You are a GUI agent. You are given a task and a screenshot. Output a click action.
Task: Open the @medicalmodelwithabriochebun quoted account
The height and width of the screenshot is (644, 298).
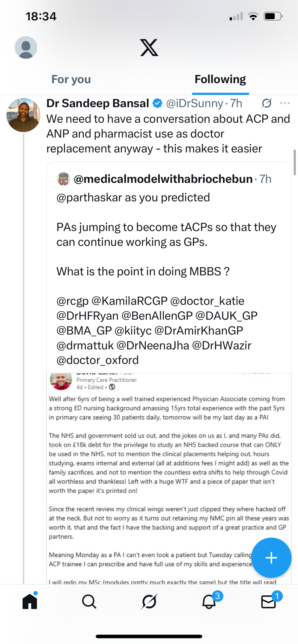coord(163,179)
